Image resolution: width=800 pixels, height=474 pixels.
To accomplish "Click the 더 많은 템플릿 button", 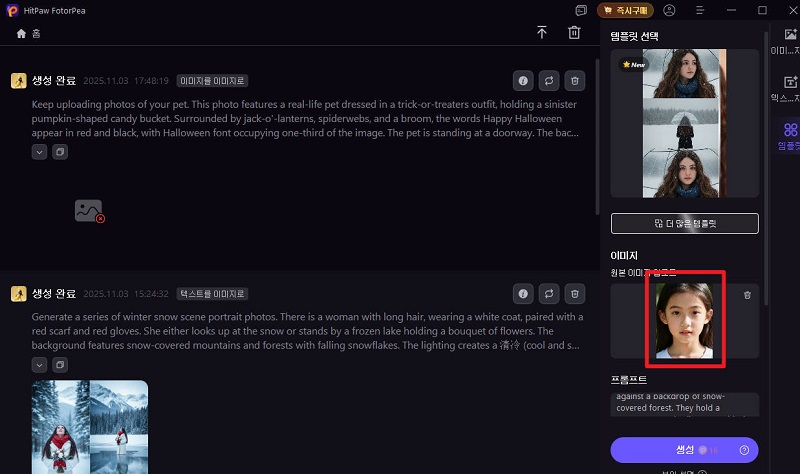I will 684,223.
